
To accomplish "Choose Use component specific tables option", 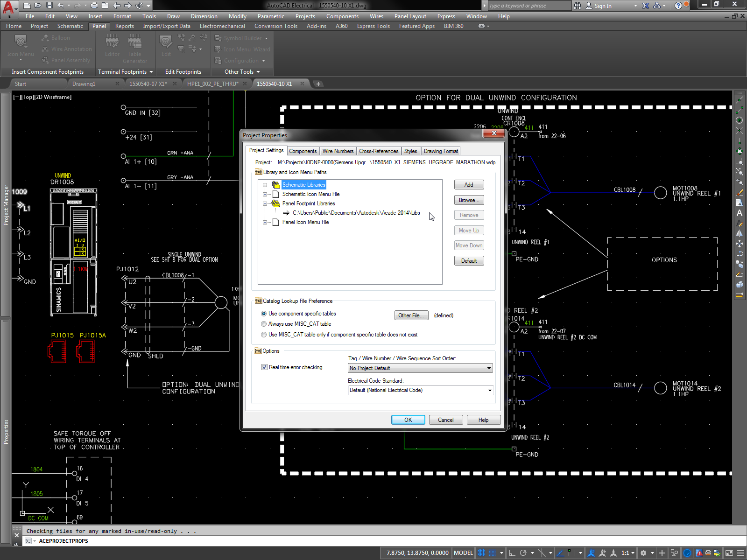I will (x=264, y=313).
